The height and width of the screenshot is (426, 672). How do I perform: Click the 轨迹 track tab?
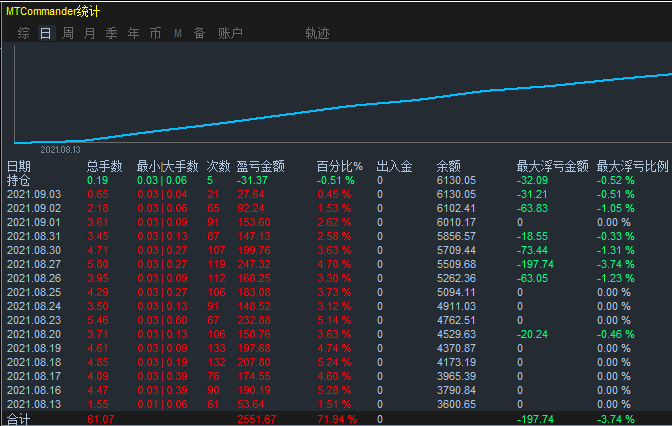pos(317,33)
